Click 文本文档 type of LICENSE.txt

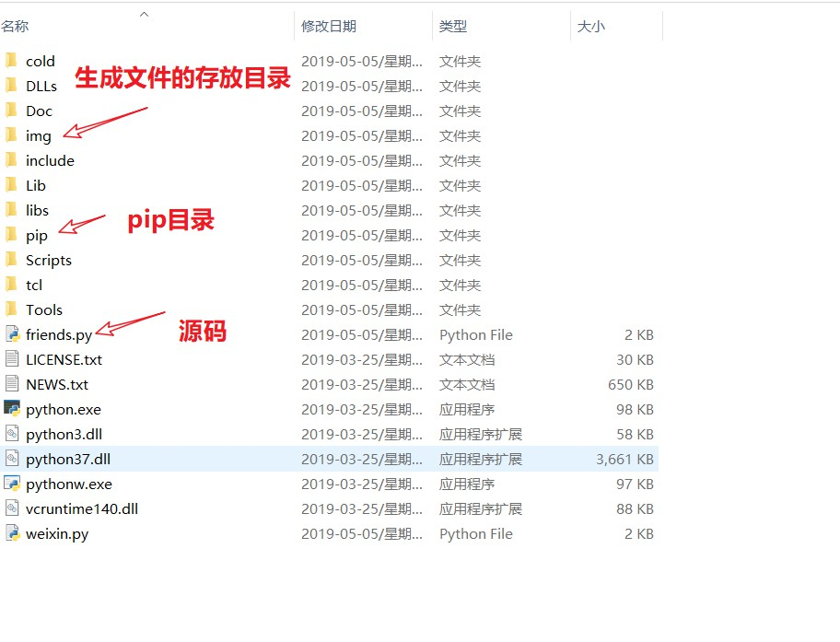click(467, 359)
